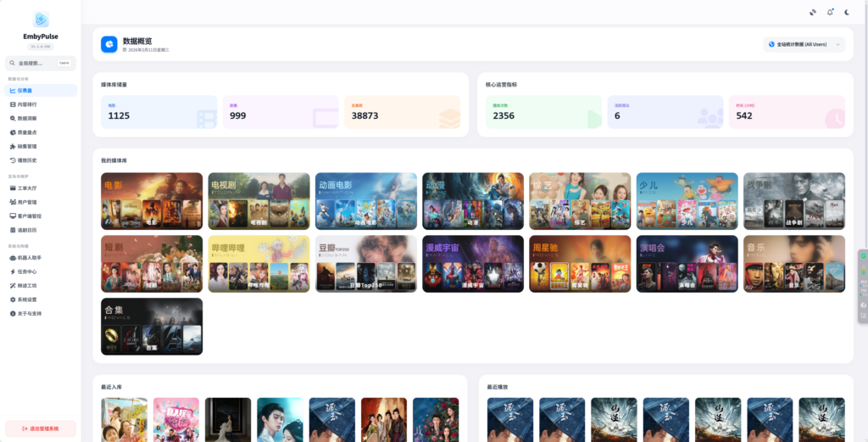Focus the 全局搜索 search field
This screenshot has height=442, width=868.
tap(34, 63)
